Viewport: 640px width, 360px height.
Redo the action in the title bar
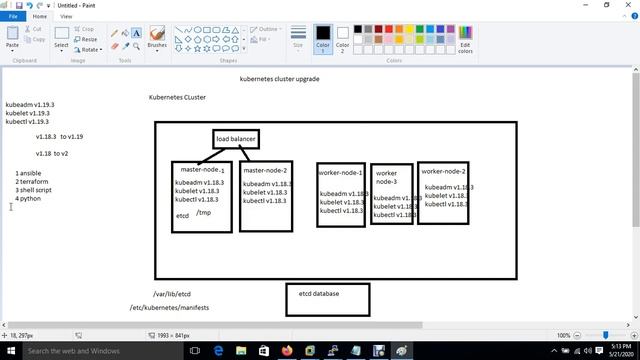(x=40, y=6)
